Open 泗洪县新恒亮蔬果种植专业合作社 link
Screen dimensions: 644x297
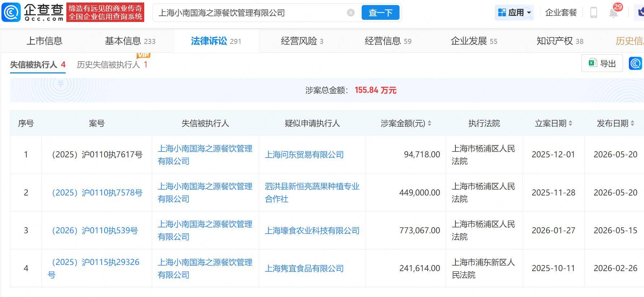(x=312, y=193)
